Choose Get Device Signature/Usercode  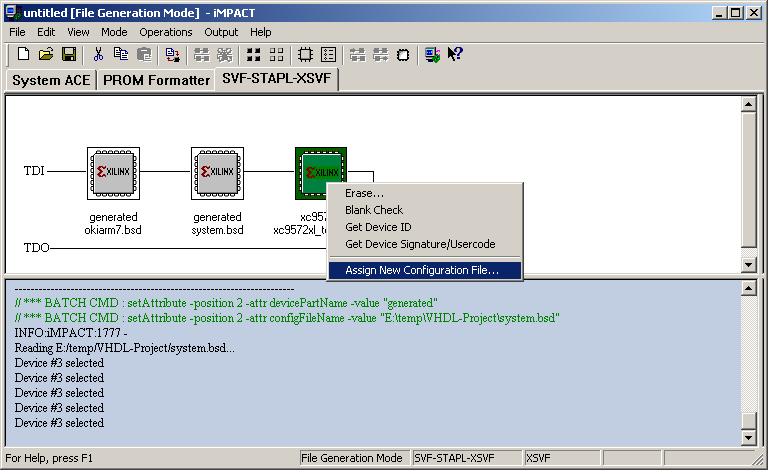coord(425,244)
